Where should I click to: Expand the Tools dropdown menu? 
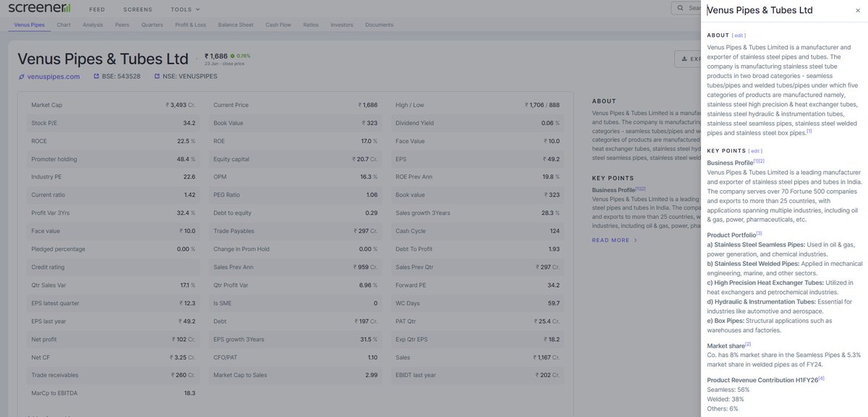click(x=184, y=9)
